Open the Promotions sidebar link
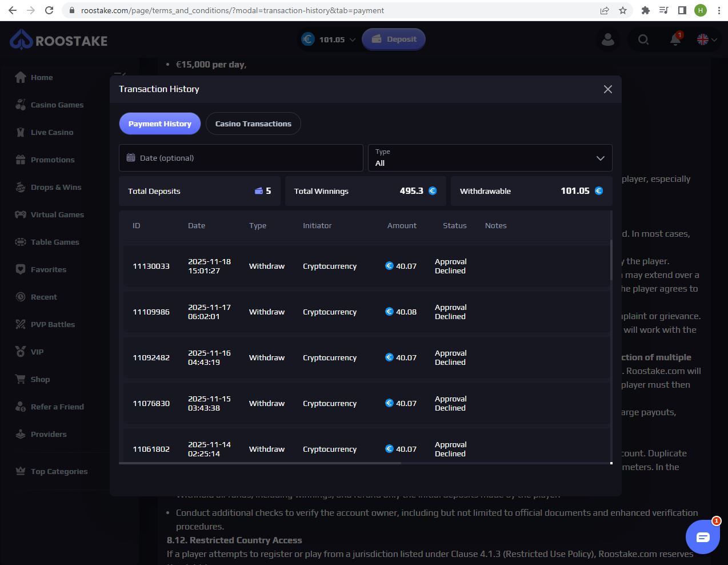This screenshot has height=565, width=728. 52,160
